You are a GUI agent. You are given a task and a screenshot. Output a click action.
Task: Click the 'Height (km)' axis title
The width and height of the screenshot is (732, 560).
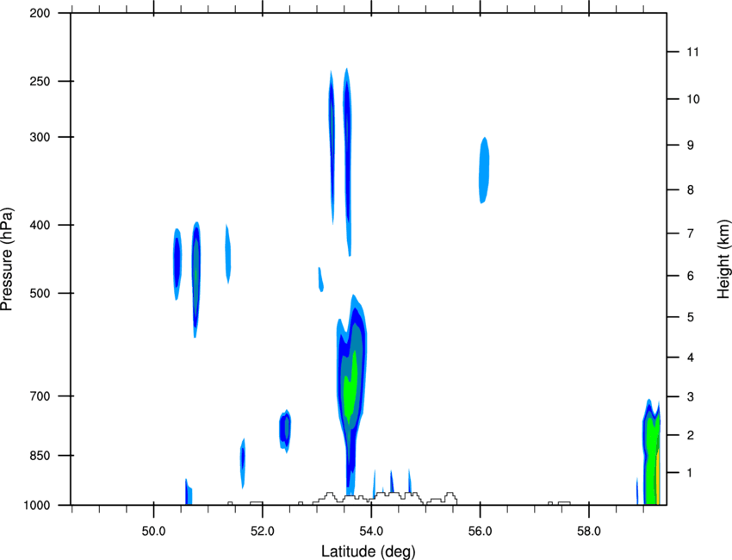723,258
